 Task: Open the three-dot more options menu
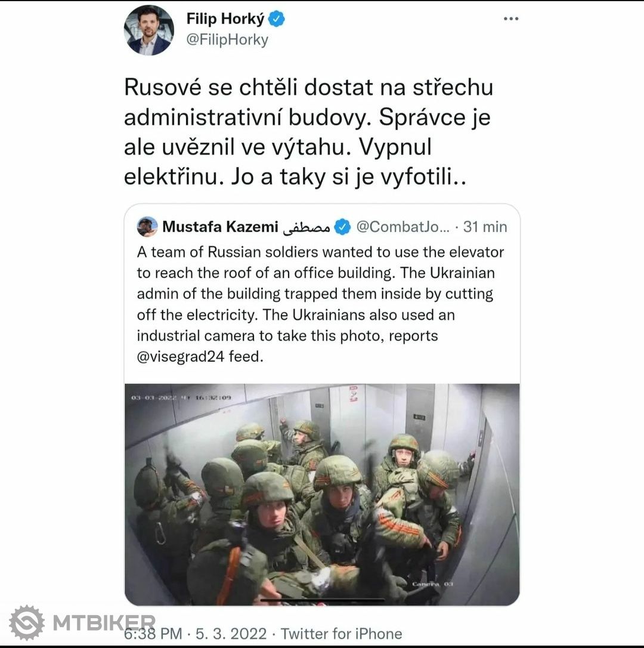(x=511, y=18)
